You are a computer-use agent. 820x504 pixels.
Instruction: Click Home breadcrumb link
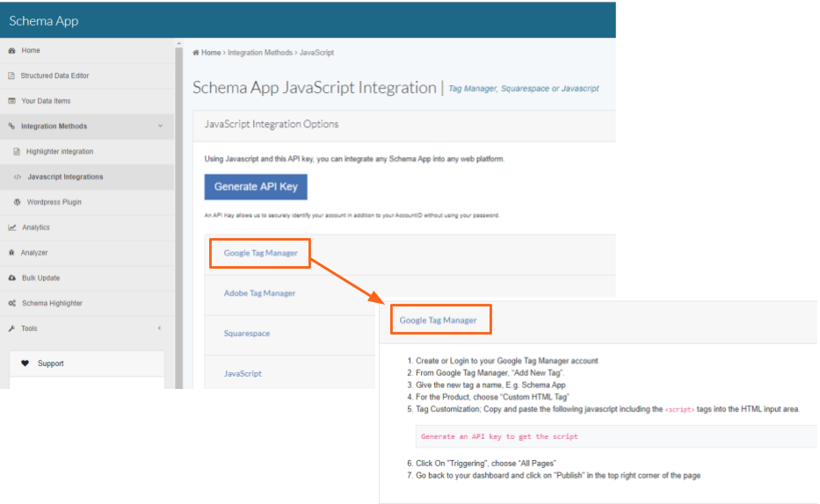211,53
